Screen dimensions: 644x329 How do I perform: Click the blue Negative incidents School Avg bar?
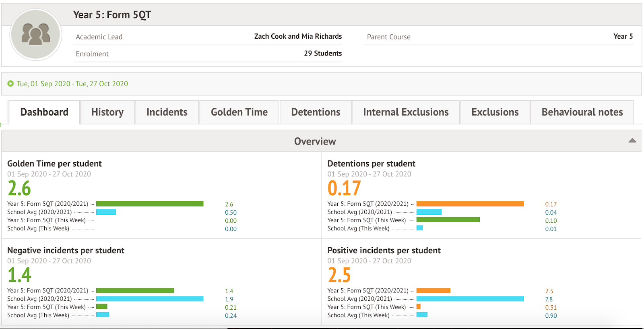click(x=150, y=299)
